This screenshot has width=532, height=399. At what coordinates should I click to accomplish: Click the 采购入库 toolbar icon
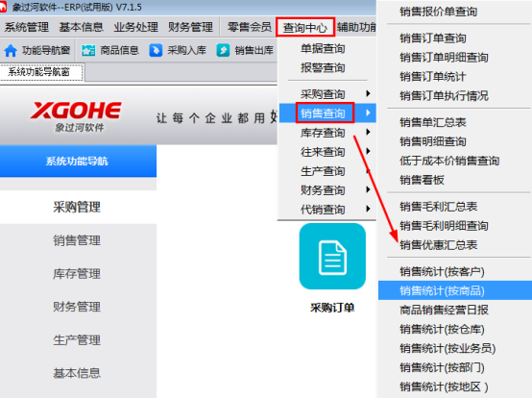(x=156, y=51)
